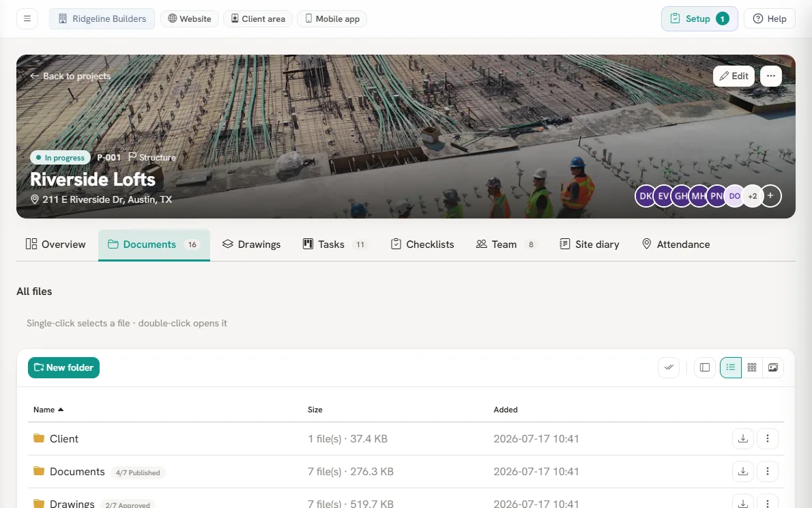Open the Team tab
This screenshot has width=812, height=508.
coord(506,244)
